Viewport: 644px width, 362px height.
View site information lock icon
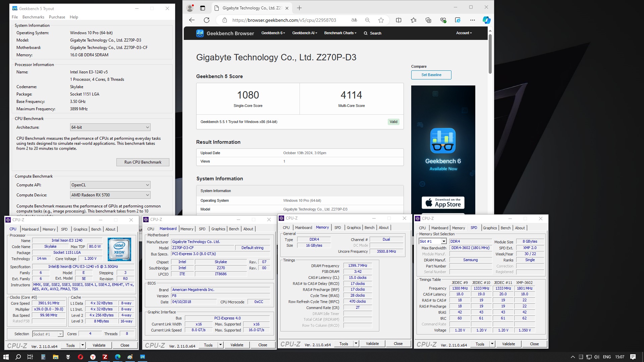coord(224,20)
